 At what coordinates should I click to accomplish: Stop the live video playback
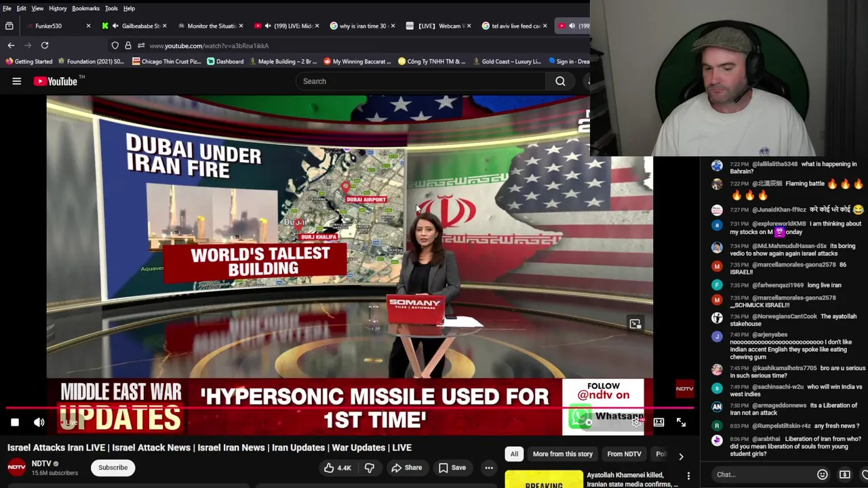click(x=14, y=422)
